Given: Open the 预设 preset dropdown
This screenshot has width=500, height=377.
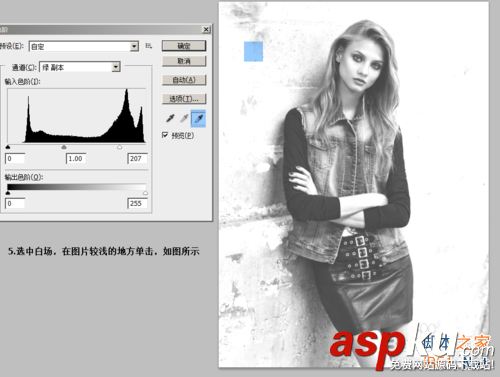Looking at the screenshot, I should coord(84,46).
